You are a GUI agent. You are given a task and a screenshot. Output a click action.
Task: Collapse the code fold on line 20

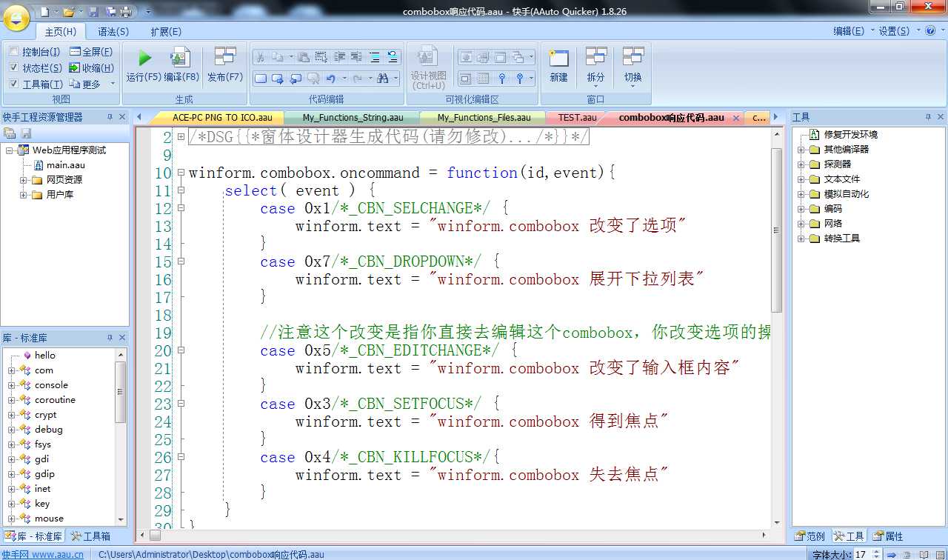[181, 350]
